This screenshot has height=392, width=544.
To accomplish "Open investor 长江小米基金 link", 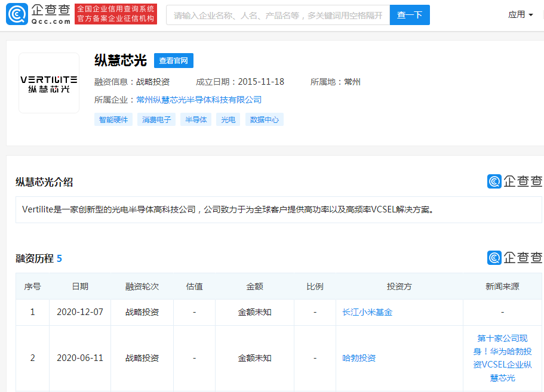I will pos(367,312).
